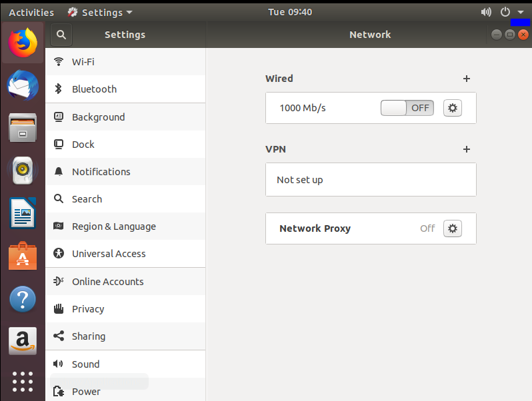Click the 'Not set up' VPN row
Viewport: 532px width, 401px height.
[371, 179]
